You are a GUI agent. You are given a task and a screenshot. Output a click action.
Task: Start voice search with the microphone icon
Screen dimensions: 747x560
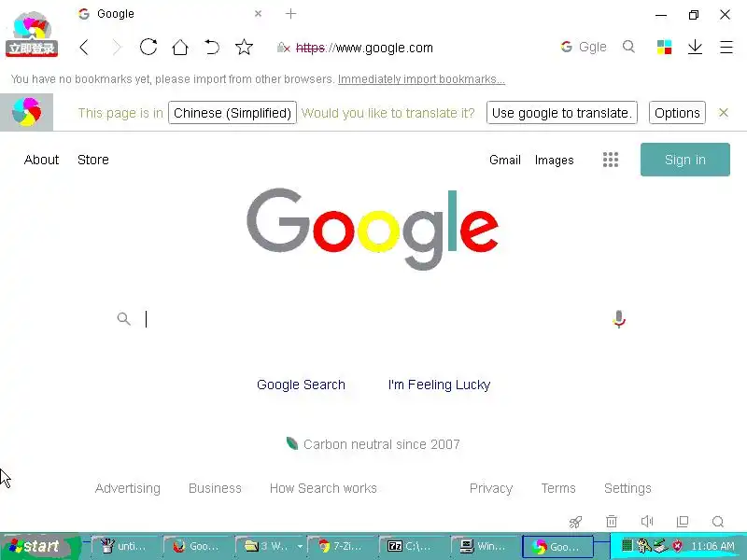click(x=619, y=319)
